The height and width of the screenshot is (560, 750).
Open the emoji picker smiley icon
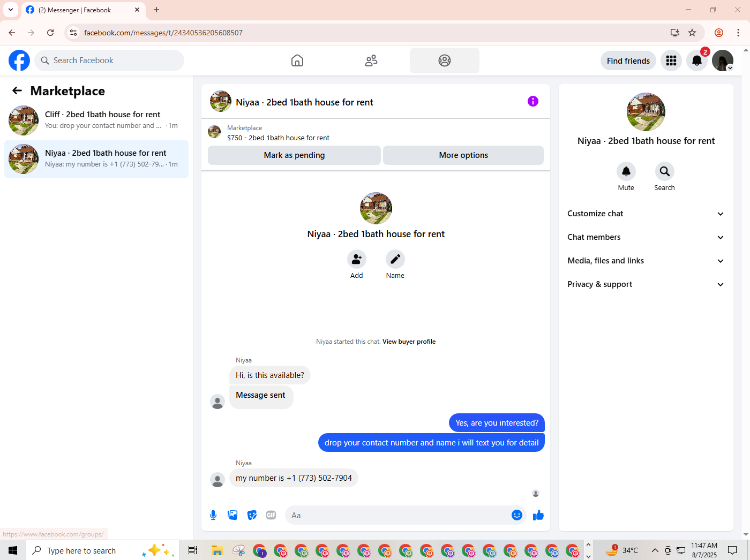[x=517, y=515]
